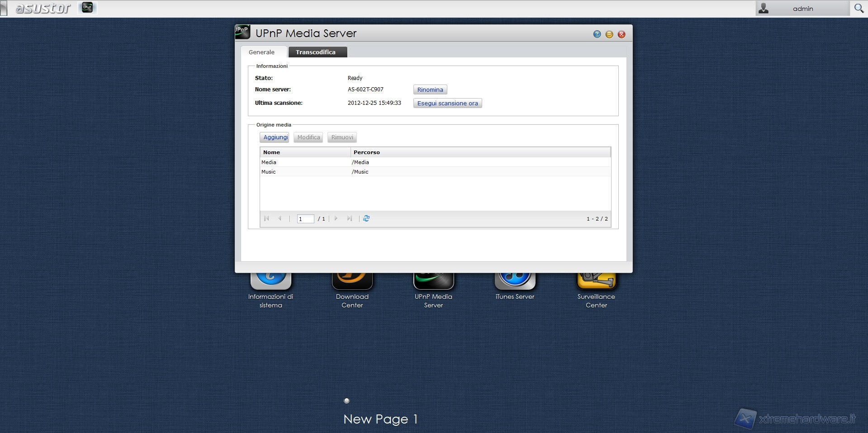The height and width of the screenshot is (433, 868).
Task: Sort by the Nome column header
Action: [x=305, y=152]
